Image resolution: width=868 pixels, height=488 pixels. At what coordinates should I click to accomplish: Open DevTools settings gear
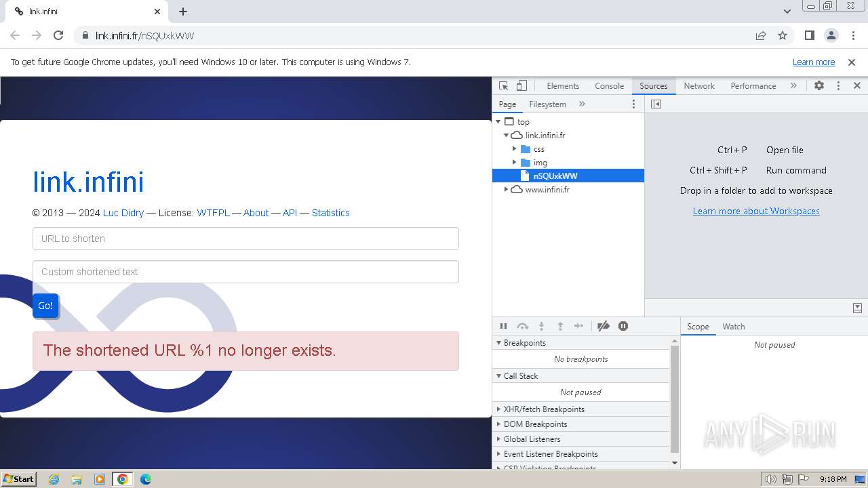click(x=819, y=86)
